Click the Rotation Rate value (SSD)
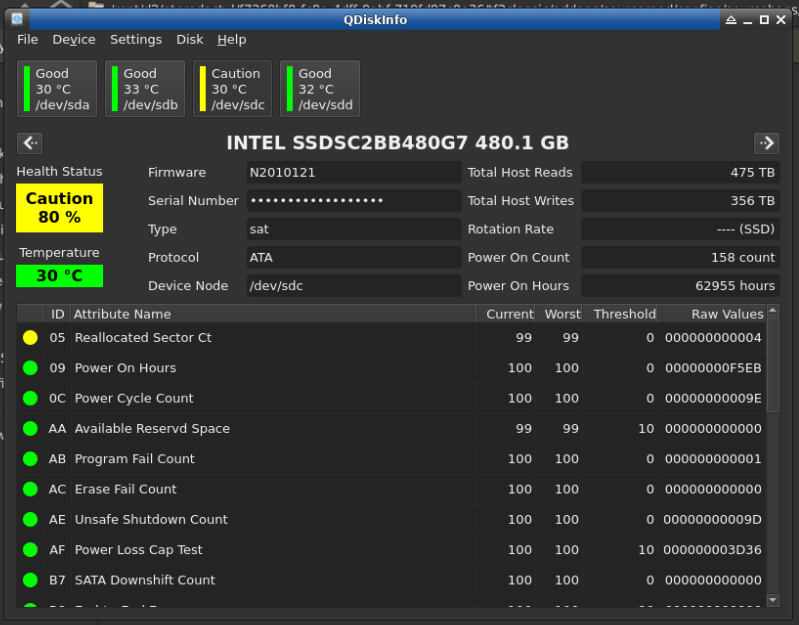This screenshot has height=625, width=799. 680,229
